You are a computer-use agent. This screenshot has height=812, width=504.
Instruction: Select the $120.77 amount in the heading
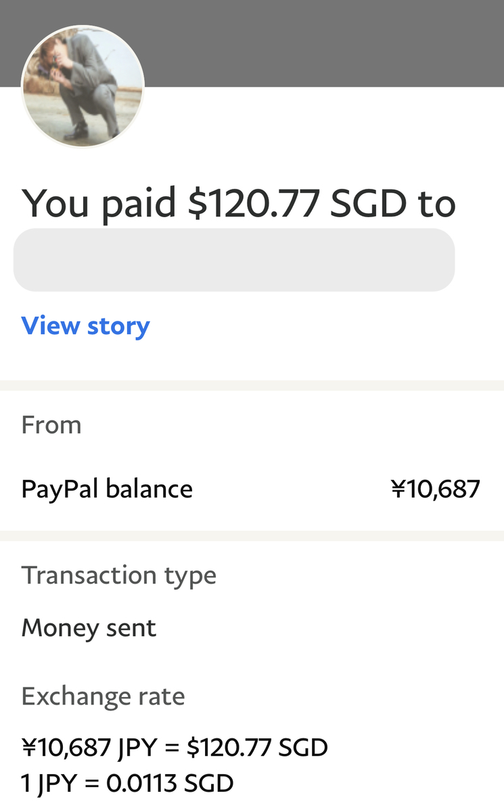click(x=254, y=203)
